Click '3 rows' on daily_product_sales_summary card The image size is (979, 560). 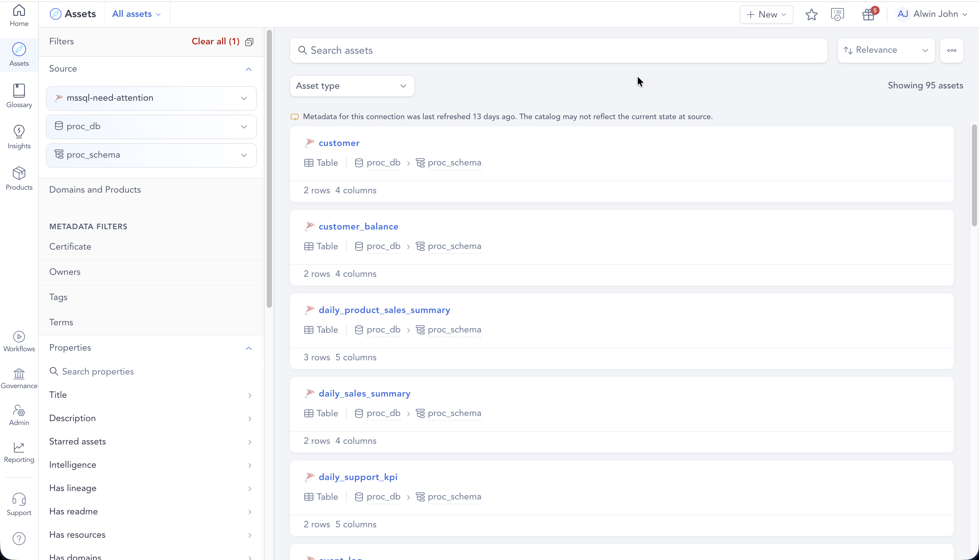click(317, 357)
